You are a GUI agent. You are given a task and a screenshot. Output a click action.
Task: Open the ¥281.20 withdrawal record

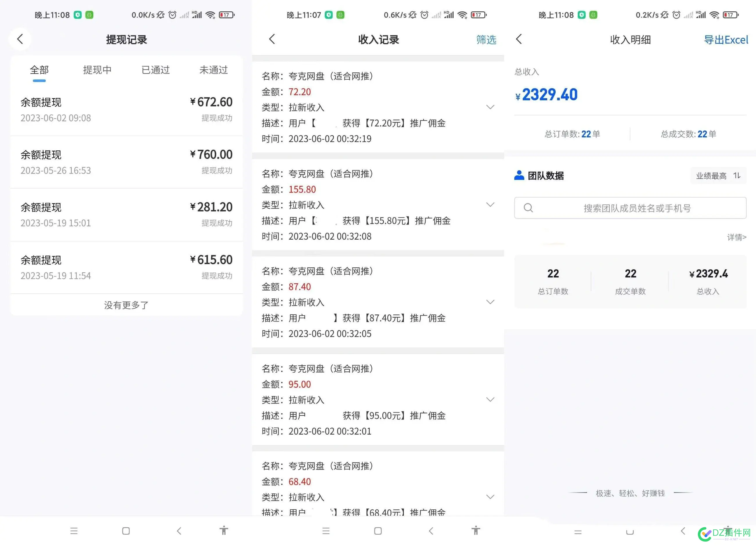[x=126, y=215]
